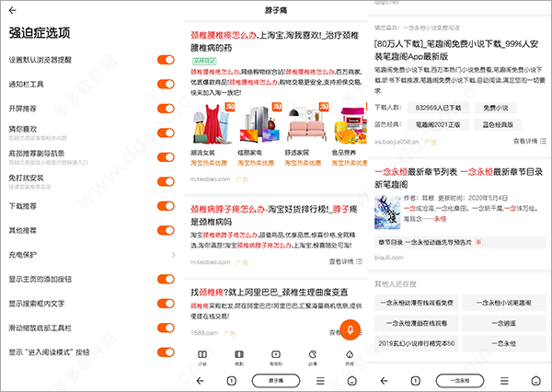Image resolution: width=552 pixels, height=392 pixels.
Task: Disable 下载推荐 toggle
Action: [166, 206]
